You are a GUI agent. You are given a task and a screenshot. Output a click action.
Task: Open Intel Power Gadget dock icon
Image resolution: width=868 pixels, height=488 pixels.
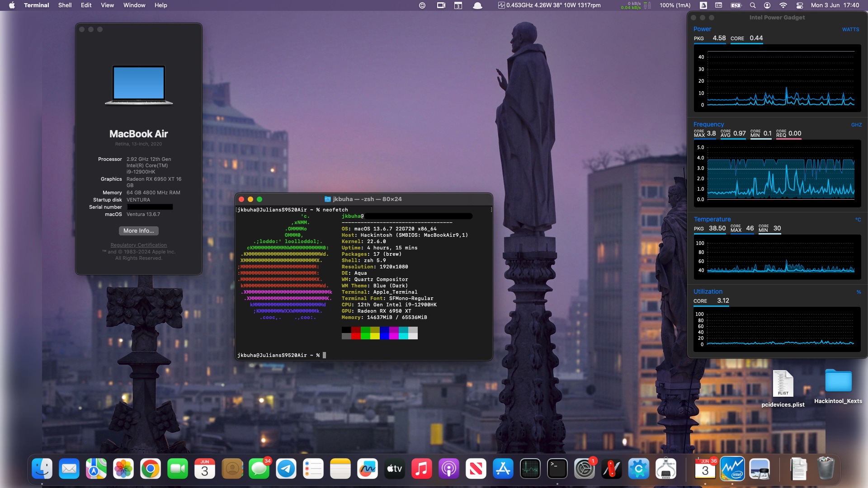pyautogui.click(x=732, y=469)
